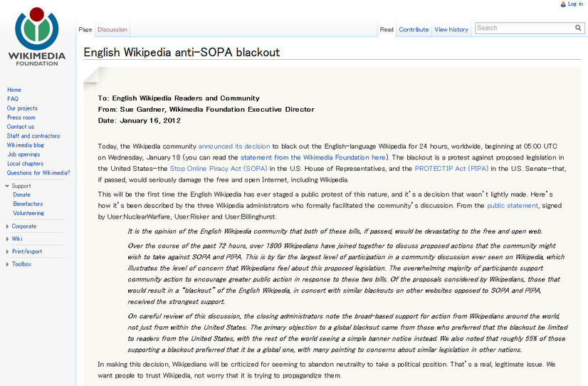Screen dimensions: 588x386
Task: Click the page title 'English Wikipedia anti-SOPA blackout'
Action: [x=182, y=52]
